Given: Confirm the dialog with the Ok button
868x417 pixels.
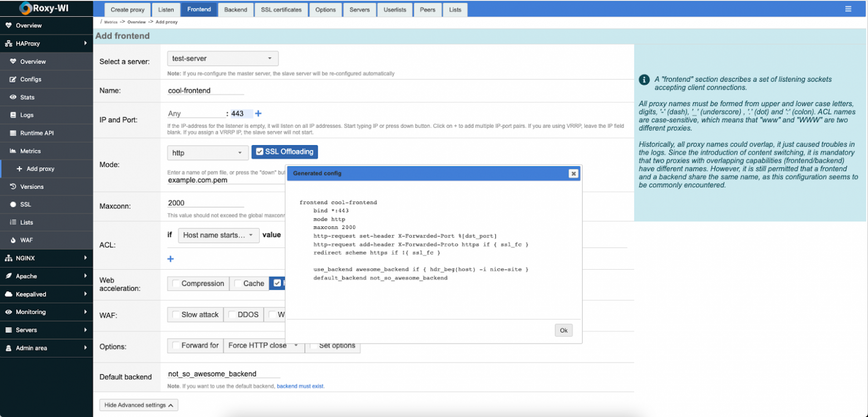Looking at the screenshot, I should [564, 330].
